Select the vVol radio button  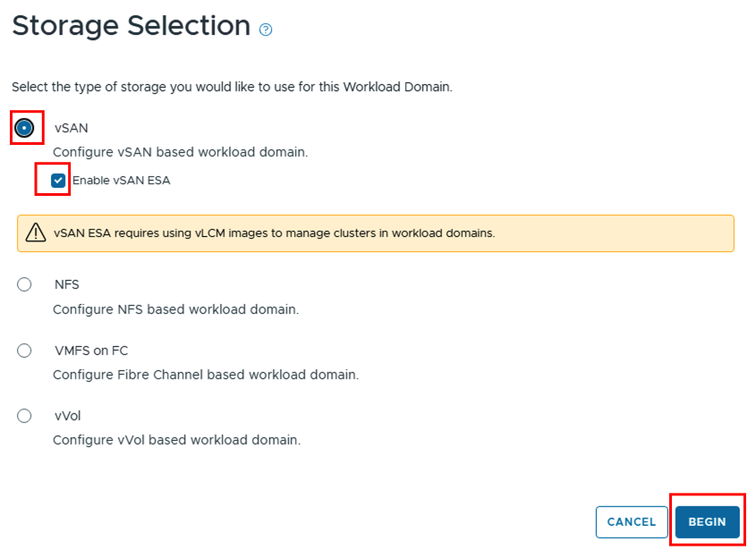(24, 416)
